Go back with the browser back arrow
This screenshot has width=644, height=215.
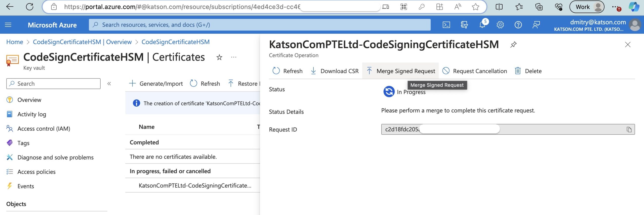[10, 7]
